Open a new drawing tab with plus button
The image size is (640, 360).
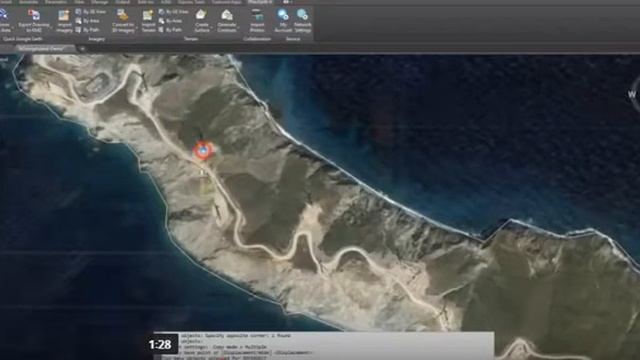pyautogui.click(x=83, y=49)
